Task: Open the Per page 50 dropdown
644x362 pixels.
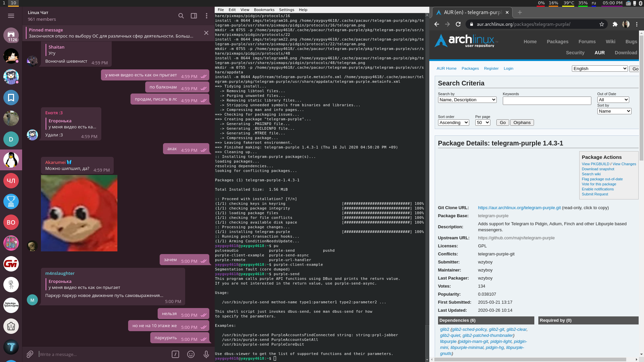Action: (483, 123)
